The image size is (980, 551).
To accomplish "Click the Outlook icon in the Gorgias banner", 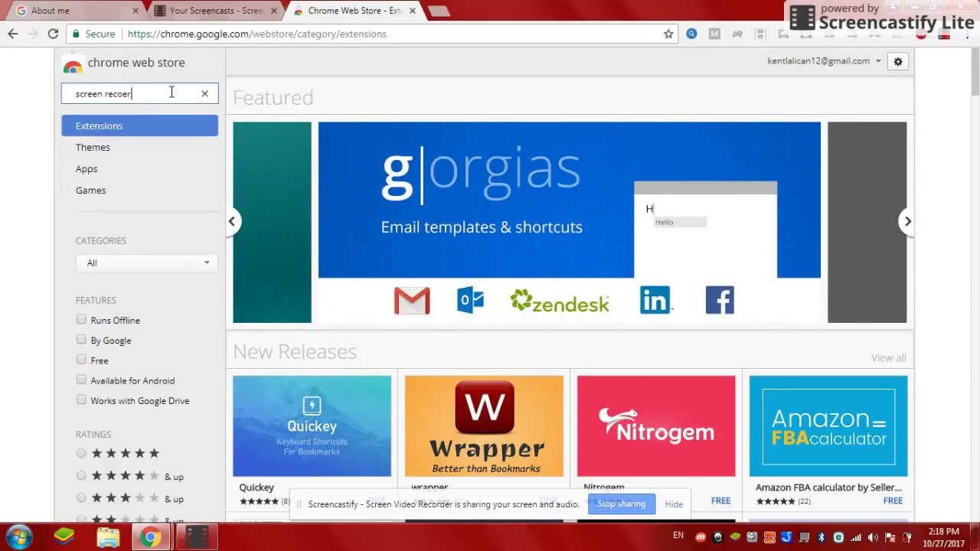I will [471, 300].
